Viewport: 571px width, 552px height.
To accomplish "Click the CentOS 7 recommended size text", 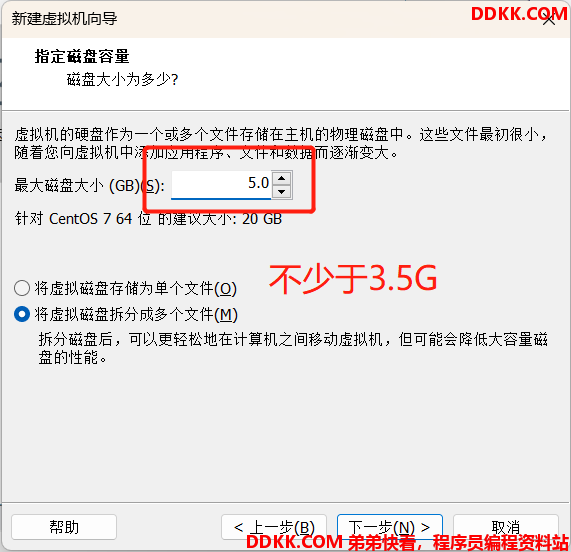I will pyautogui.click(x=148, y=219).
